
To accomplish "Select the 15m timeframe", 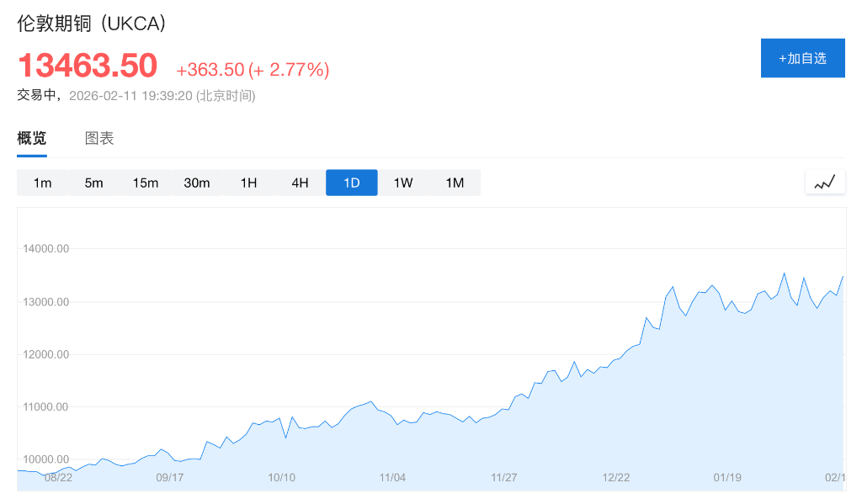I will pos(145,182).
